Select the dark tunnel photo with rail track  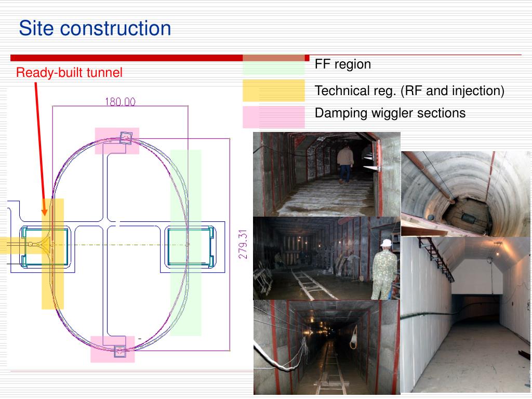coord(327,348)
